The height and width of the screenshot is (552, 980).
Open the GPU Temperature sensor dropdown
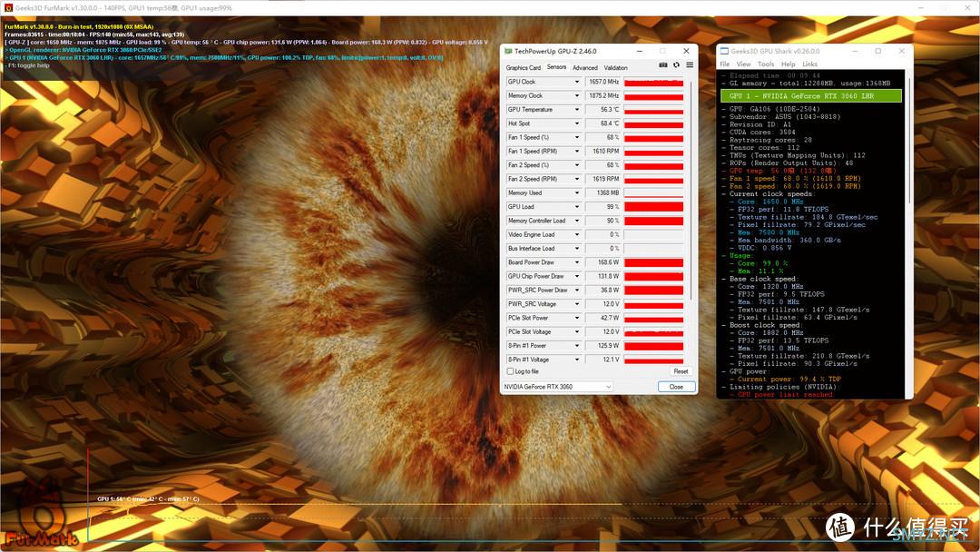point(576,109)
